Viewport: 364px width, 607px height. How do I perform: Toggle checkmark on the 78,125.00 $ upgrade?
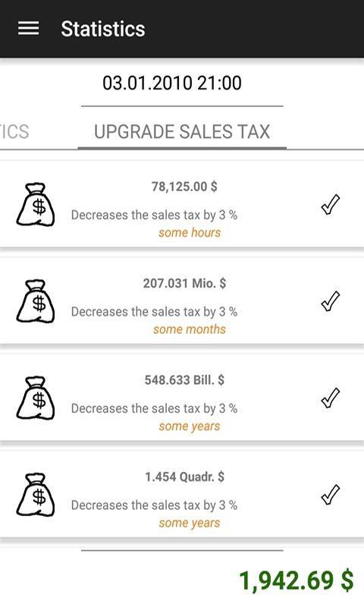pos(331,204)
